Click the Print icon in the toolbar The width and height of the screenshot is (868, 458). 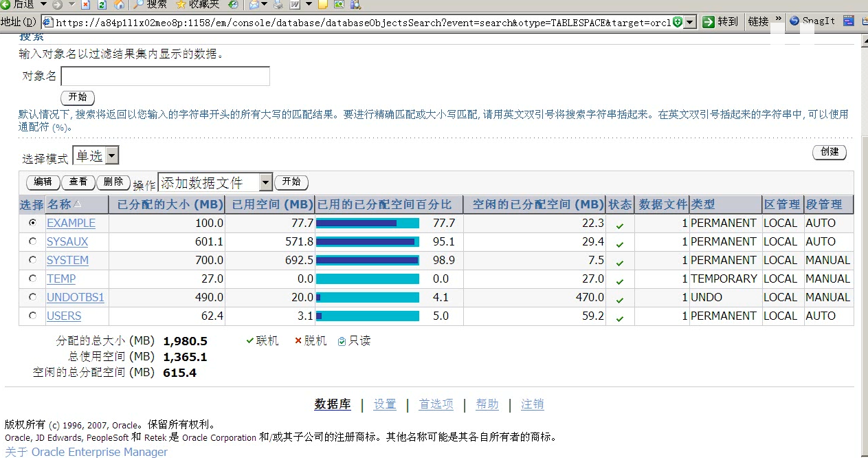click(278, 4)
